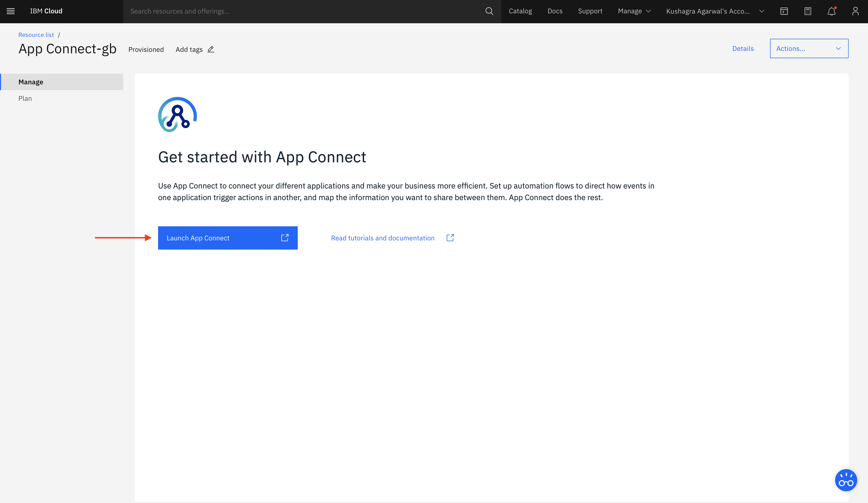Open Read tutorials and documentation link
The image size is (868, 503).
tap(383, 238)
